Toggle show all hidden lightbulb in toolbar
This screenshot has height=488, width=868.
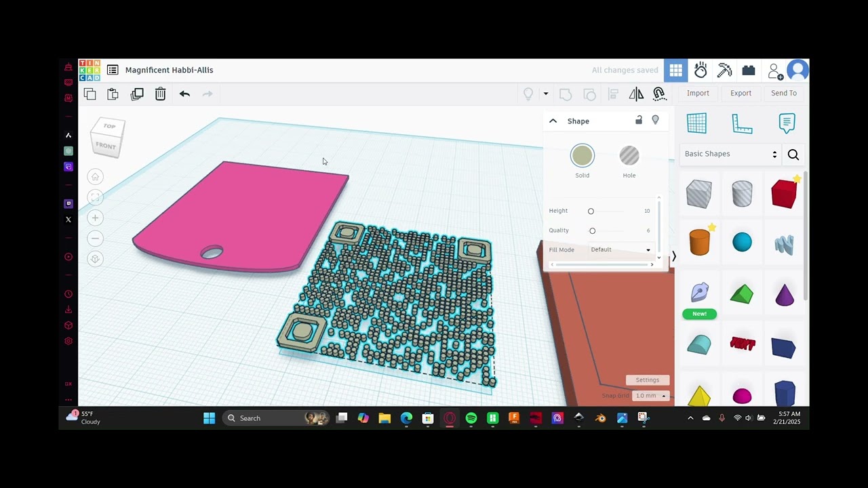[528, 94]
